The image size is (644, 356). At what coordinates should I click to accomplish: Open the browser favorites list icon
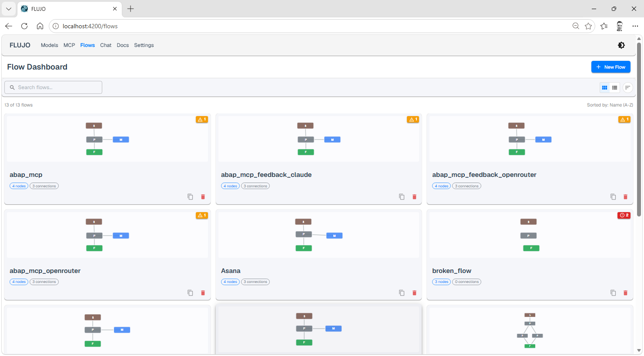click(604, 26)
